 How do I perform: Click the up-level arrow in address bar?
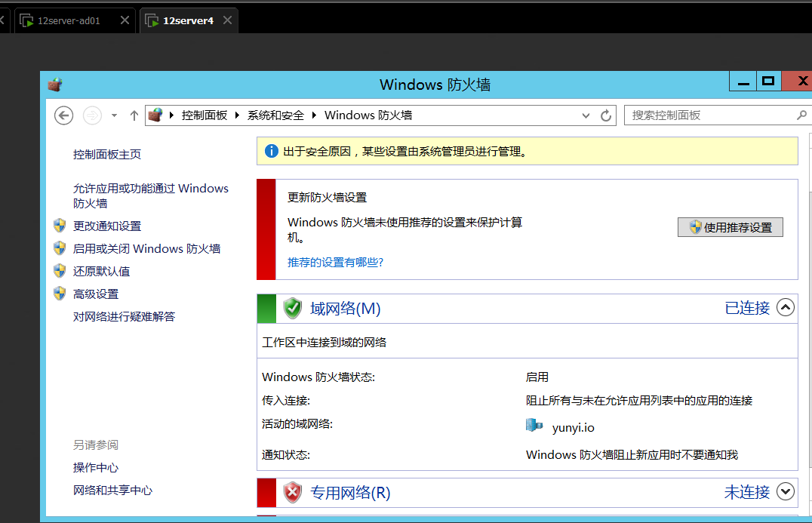134,115
